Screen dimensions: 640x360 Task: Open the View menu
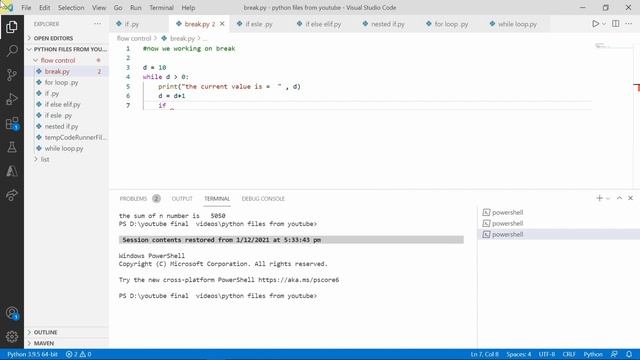pos(99,7)
